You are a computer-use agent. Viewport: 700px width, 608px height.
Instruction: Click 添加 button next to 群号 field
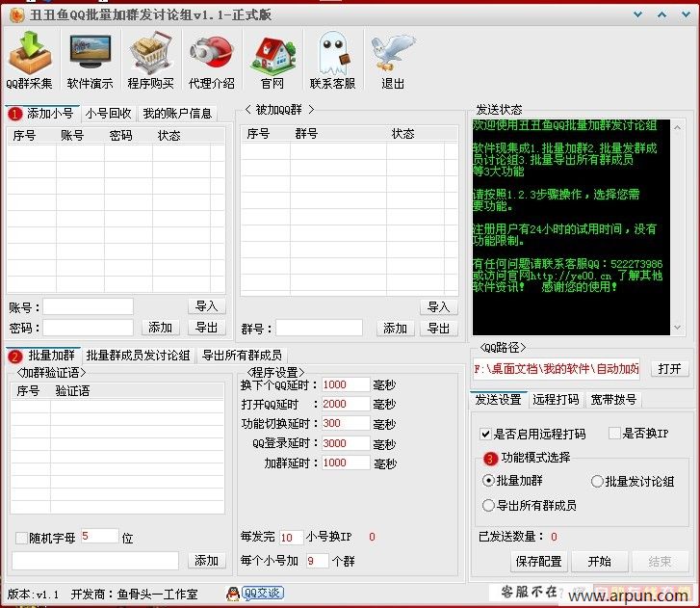[x=395, y=329]
